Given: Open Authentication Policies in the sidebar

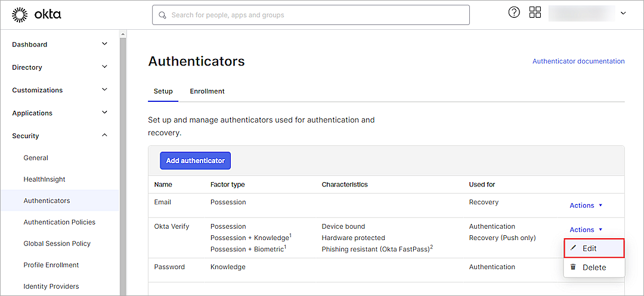Looking at the screenshot, I should point(60,222).
